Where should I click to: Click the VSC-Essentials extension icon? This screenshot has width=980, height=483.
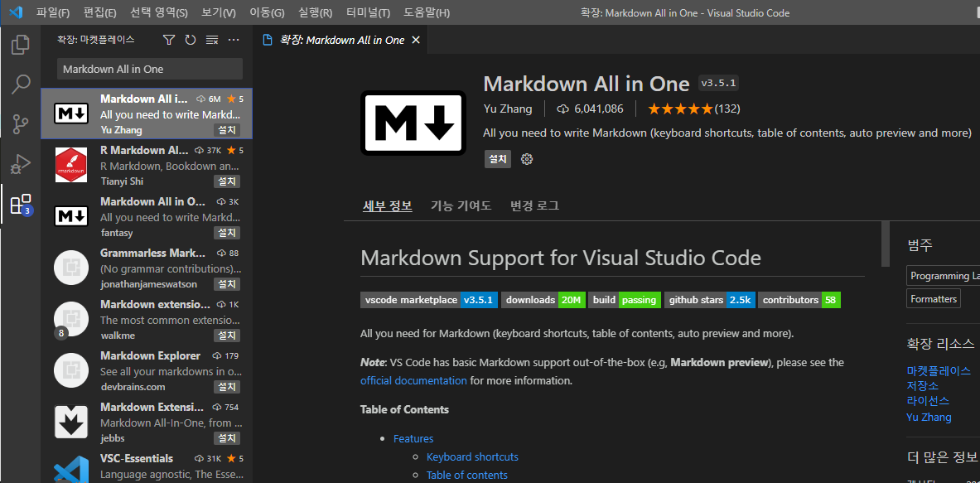tap(71, 469)
